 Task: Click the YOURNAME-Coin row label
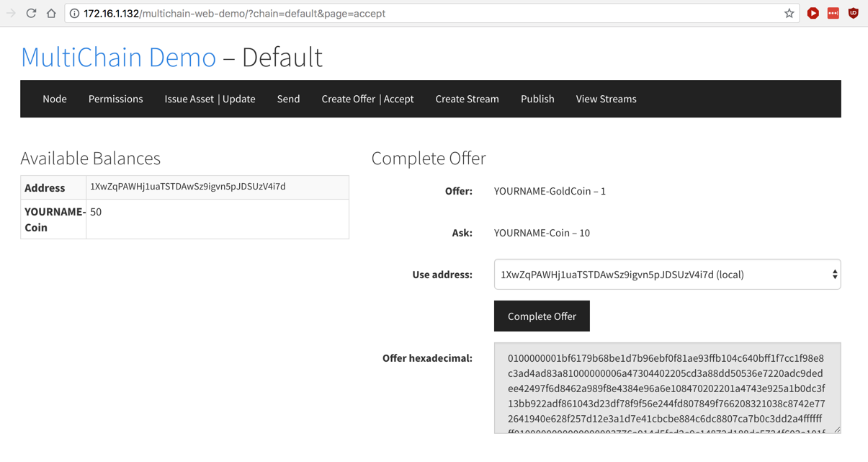(53, 219)
